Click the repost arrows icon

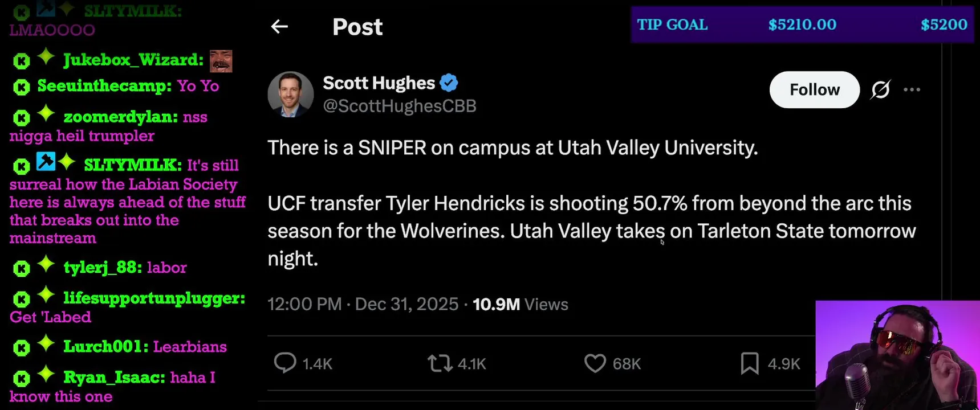tap(440, 363)
